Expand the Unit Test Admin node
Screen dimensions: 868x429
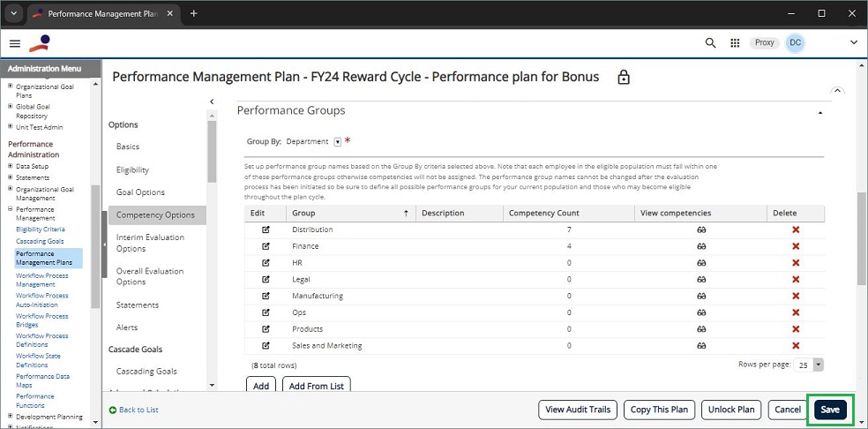[x=11, y=127]
